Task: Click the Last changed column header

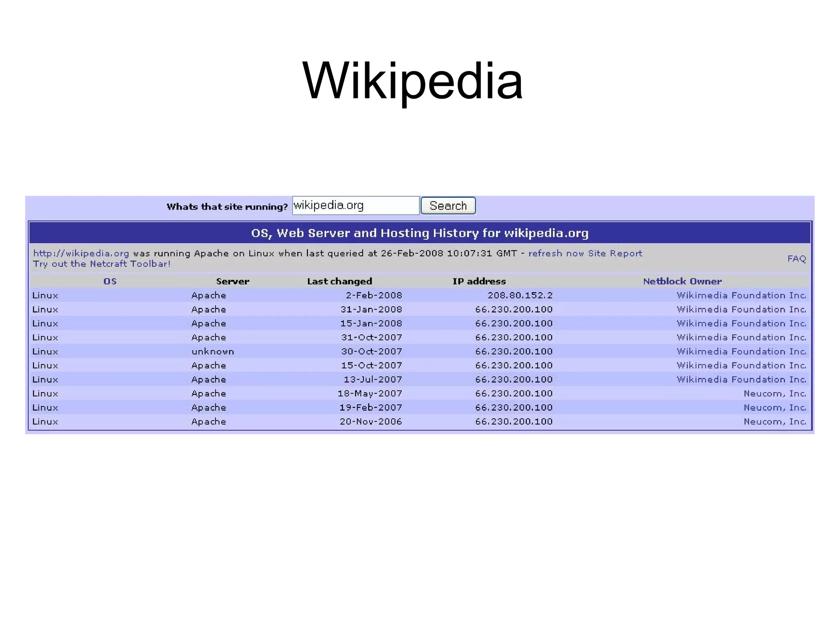Action: tap(340, 281)
